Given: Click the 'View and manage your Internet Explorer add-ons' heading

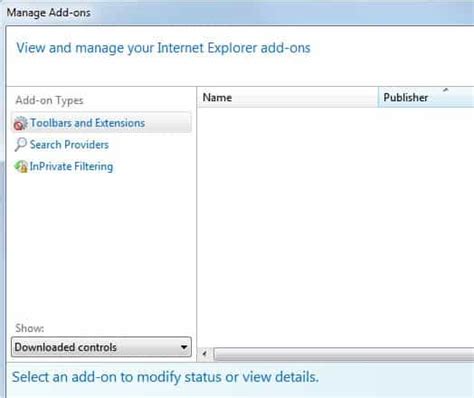Looking at the screenshot, I should (x=163, y=48).
